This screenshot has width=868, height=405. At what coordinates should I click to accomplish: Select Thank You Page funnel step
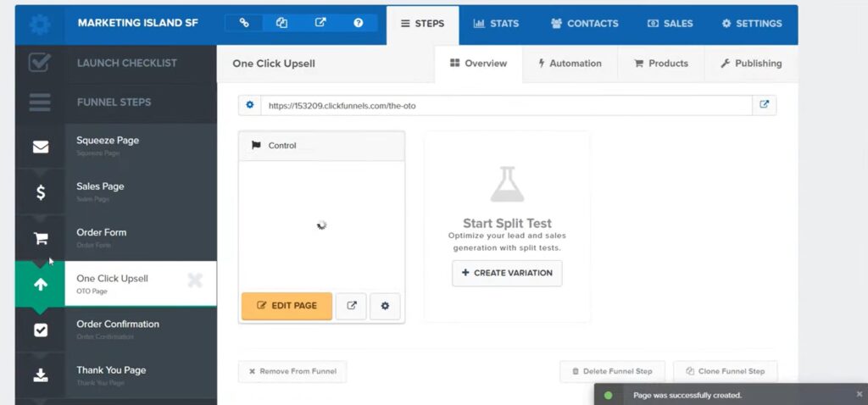click(141, 375)
